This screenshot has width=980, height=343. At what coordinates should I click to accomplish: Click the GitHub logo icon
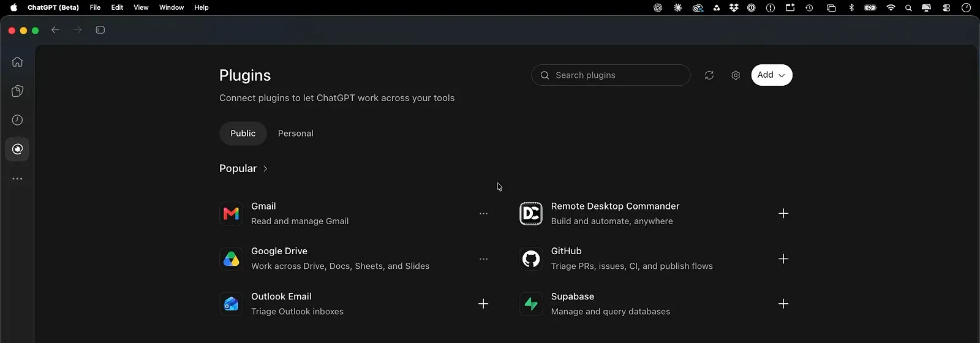531,259
